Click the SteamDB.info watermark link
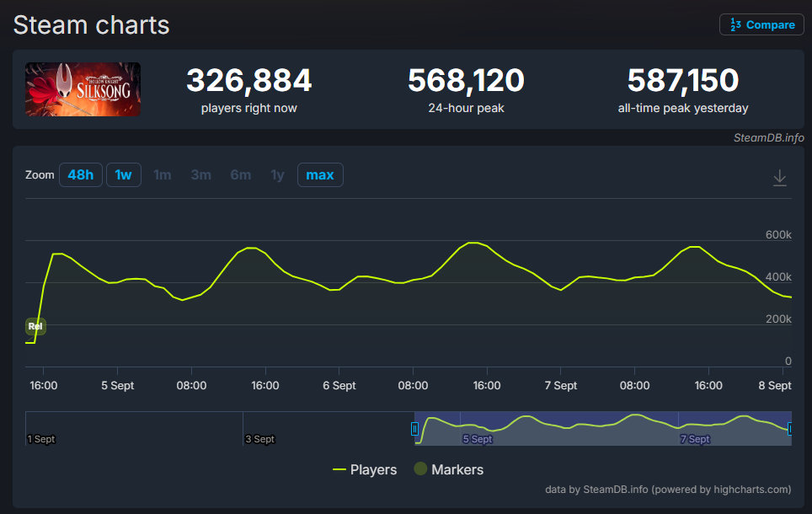 pyautogui.click(x=768, y=137)
